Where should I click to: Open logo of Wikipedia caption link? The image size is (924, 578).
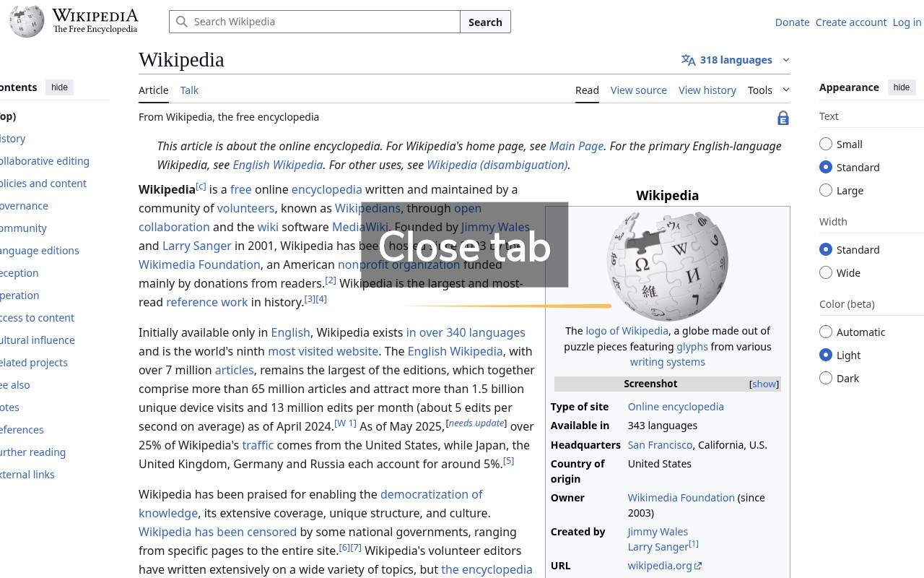click(627, 331)
